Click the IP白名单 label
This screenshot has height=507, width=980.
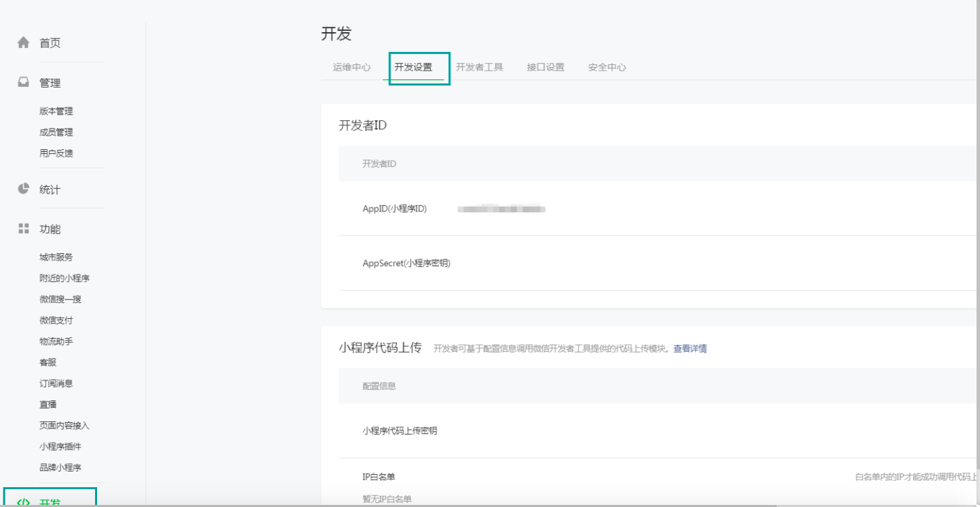(379, 476)
